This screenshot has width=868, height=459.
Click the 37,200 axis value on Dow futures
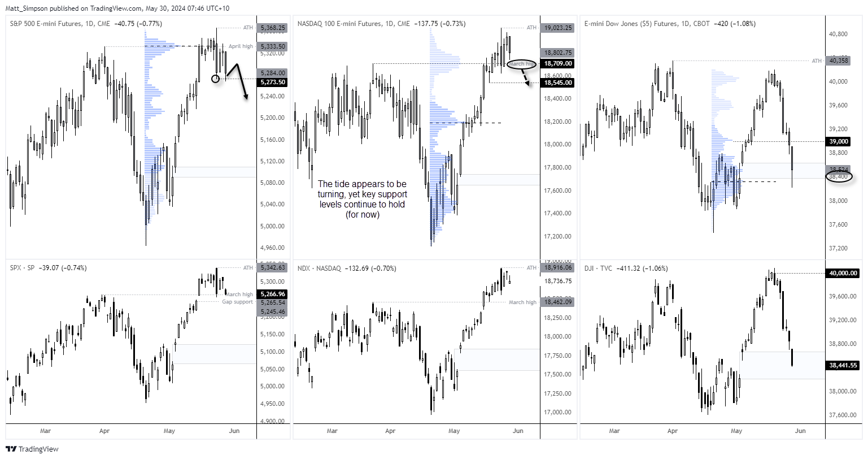838,248
